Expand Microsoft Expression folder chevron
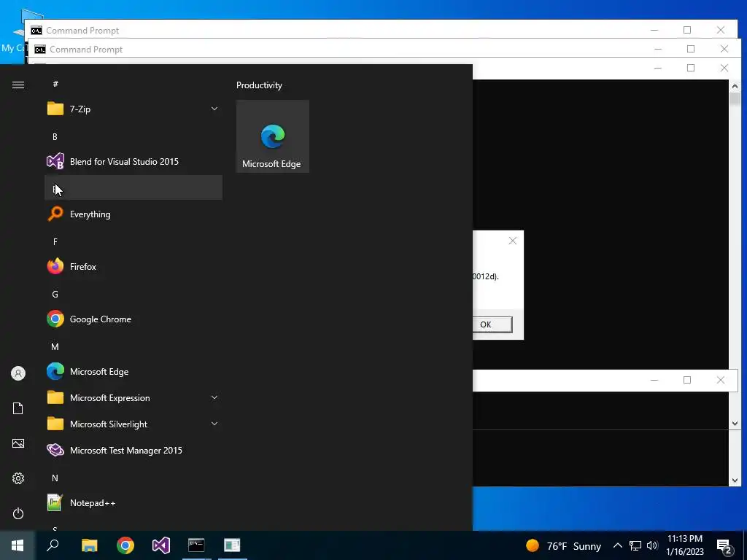The height and width of the screenshot is (560, 747). 214,397
